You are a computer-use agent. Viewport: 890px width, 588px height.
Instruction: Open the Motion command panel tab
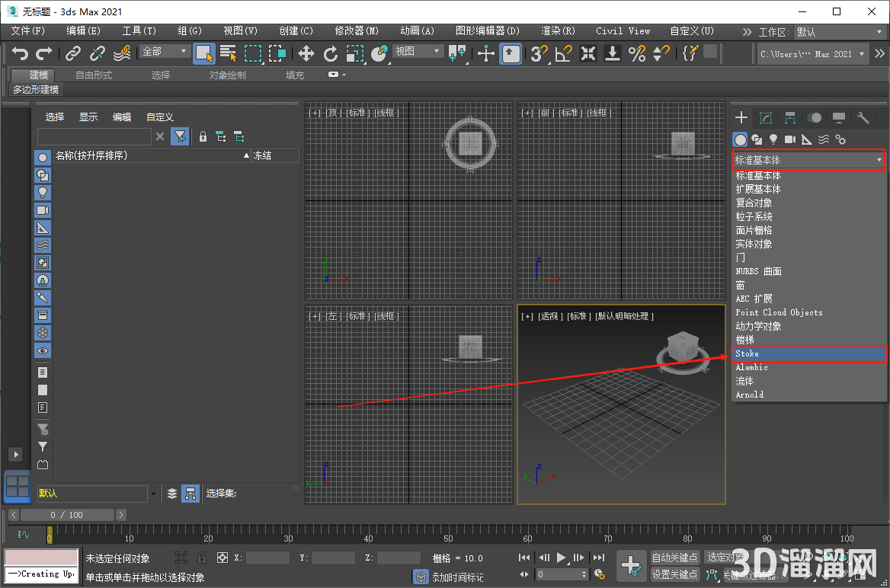click(x=815, y=117)
